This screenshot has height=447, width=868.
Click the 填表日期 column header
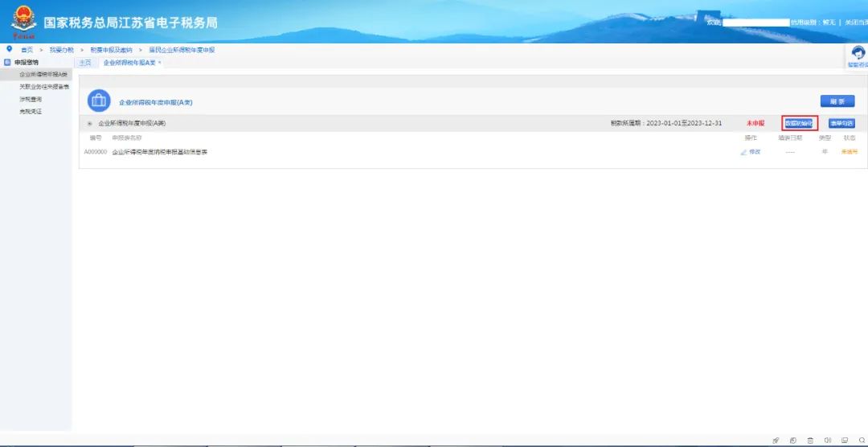[789, 137]
